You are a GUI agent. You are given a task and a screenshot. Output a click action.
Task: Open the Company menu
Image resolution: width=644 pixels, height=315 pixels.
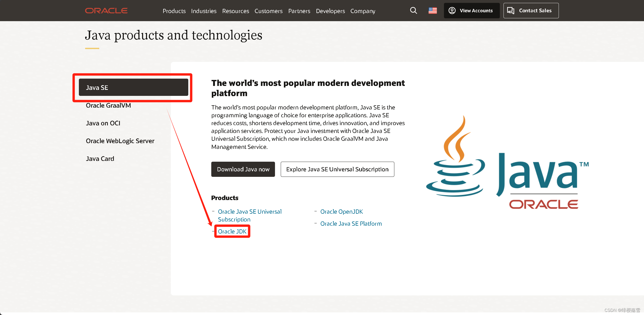363,11
